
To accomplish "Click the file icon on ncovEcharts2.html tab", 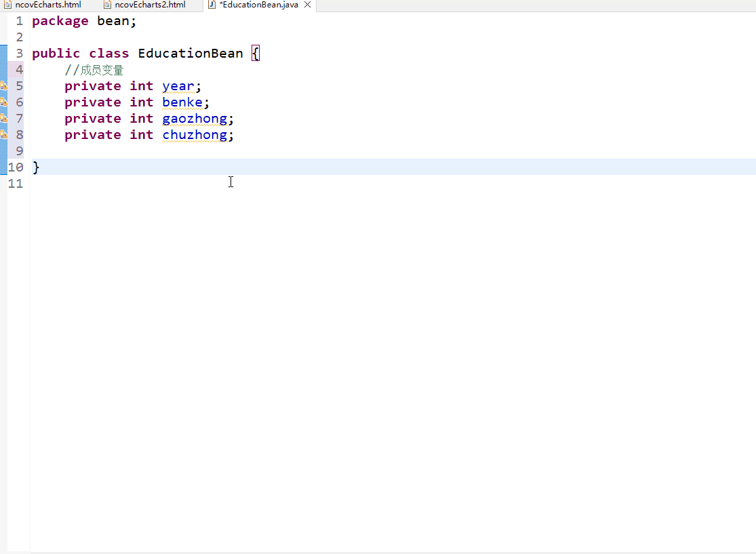I will click(107, 5).
